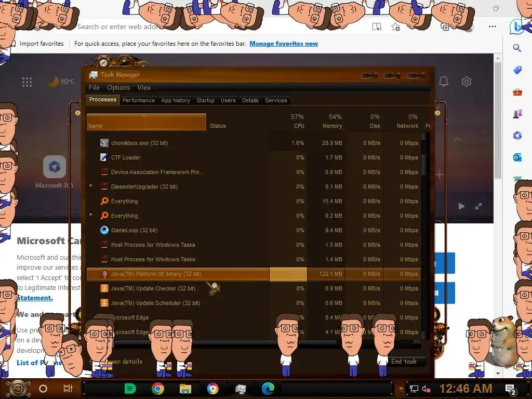Viewport: 532px width, 399px height.
Task: Open the File menu in Task Manager
Action: [94, 87]
